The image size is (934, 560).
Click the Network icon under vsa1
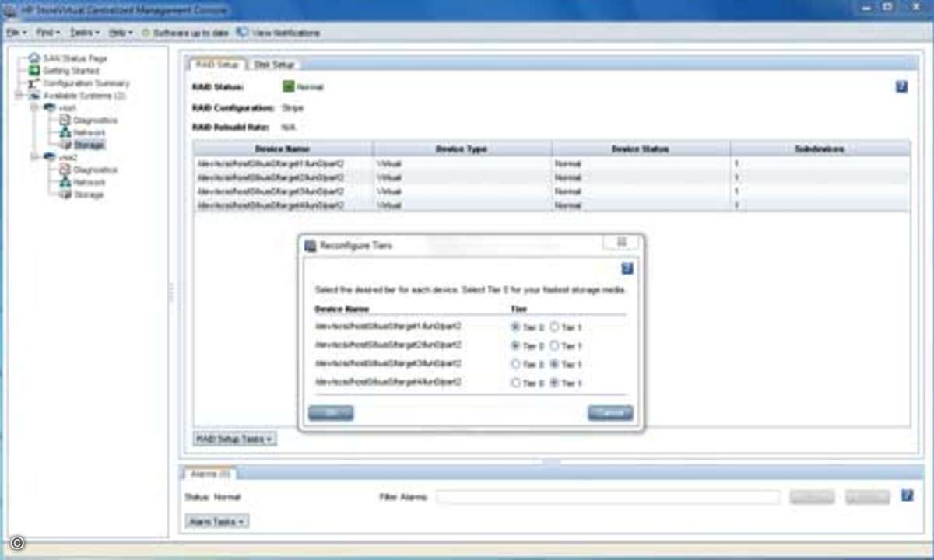65,133
